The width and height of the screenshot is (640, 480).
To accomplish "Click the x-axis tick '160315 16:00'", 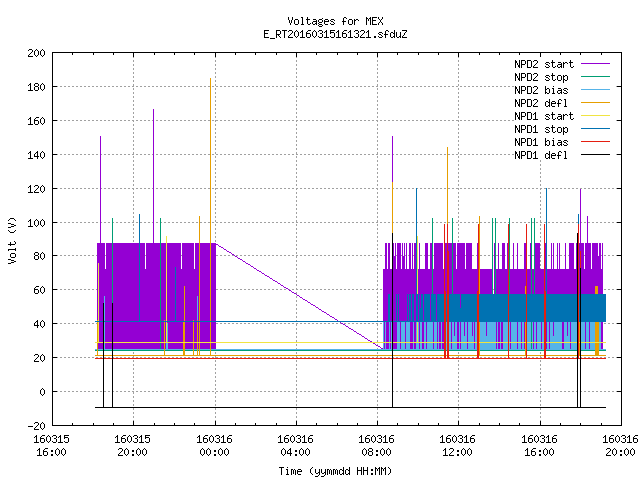I will coord(51,446).
